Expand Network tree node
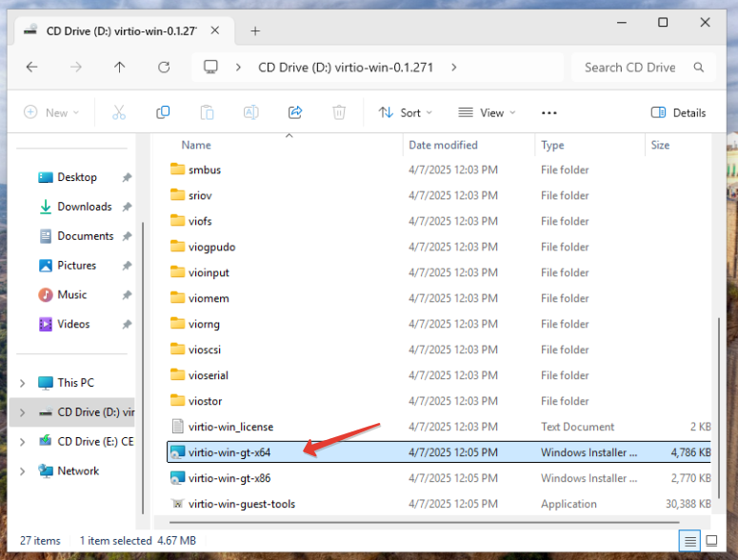 click(22, 471)
